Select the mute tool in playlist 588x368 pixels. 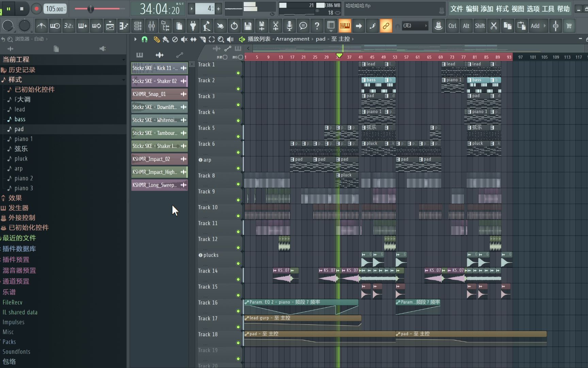(x=184, y=39)
